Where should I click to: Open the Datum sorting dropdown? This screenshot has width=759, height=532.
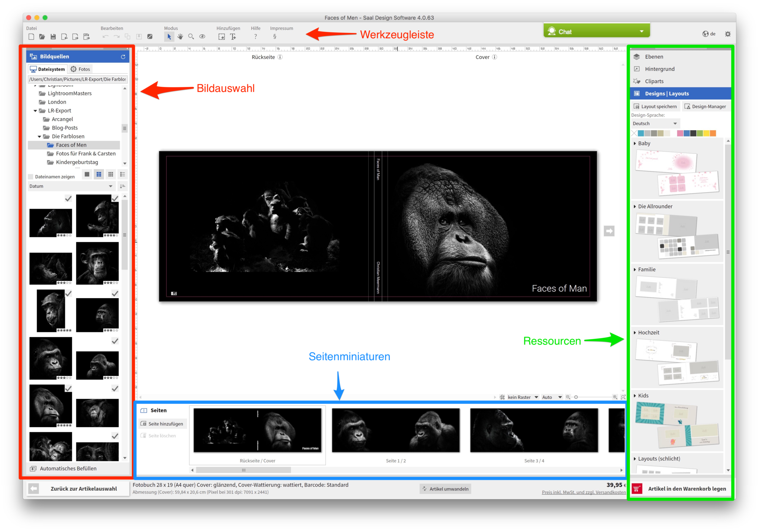[71, 186]
